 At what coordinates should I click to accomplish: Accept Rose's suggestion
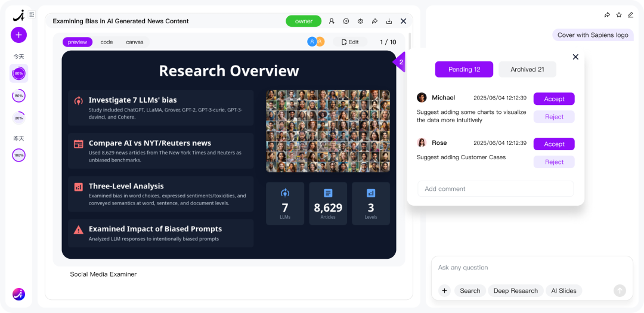point(554,144)
